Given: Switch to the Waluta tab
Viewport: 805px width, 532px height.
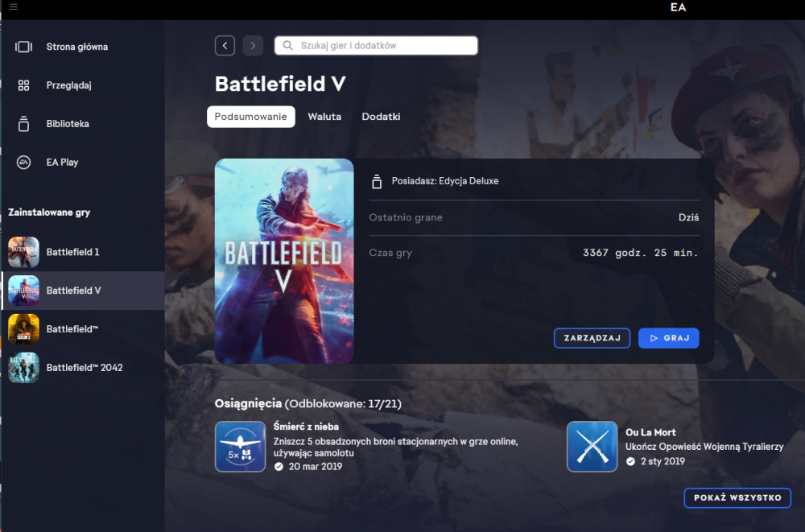Looking at the screenshot, I should (x=324, y=117).
